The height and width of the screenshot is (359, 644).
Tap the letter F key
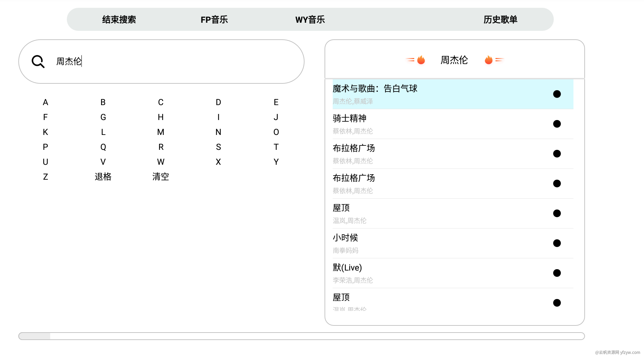point(45,117)
